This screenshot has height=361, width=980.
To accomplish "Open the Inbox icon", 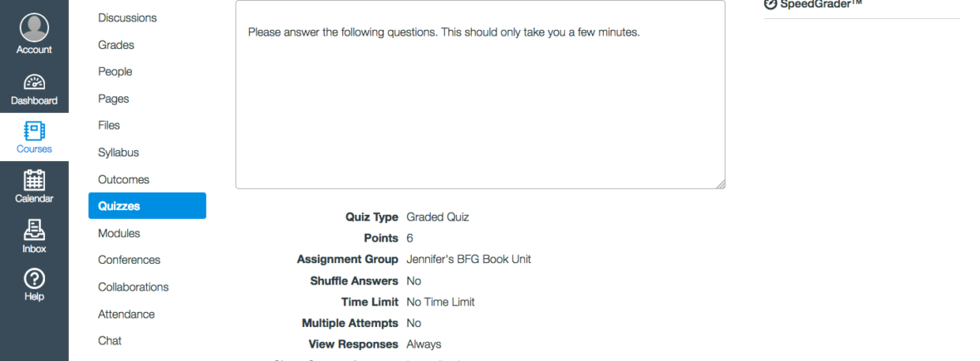I will pos(34,229).
